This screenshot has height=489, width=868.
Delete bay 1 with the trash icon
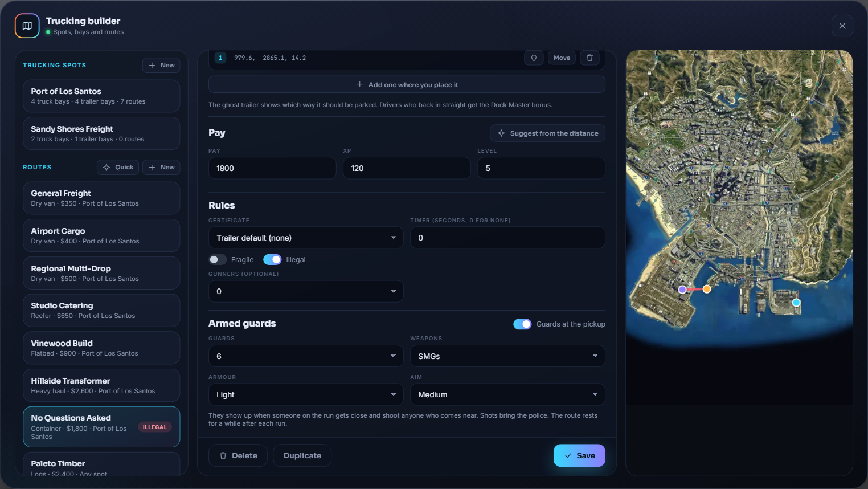coord(589,58)
